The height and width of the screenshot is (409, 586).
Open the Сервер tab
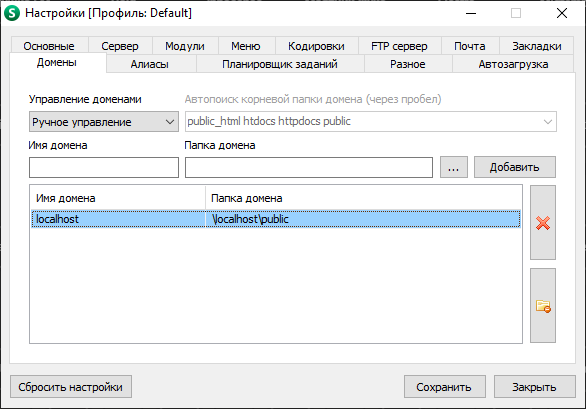pyautogui.click(x=120, y=46)
